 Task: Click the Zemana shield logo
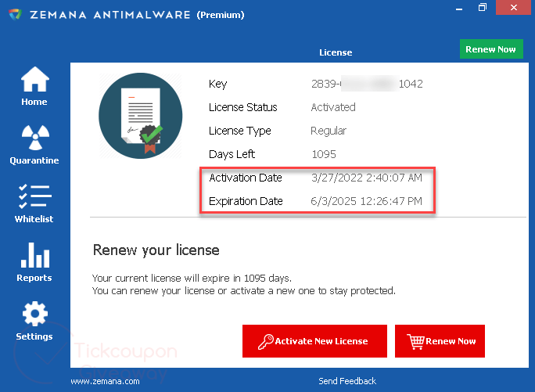click(x=16, y=15)
